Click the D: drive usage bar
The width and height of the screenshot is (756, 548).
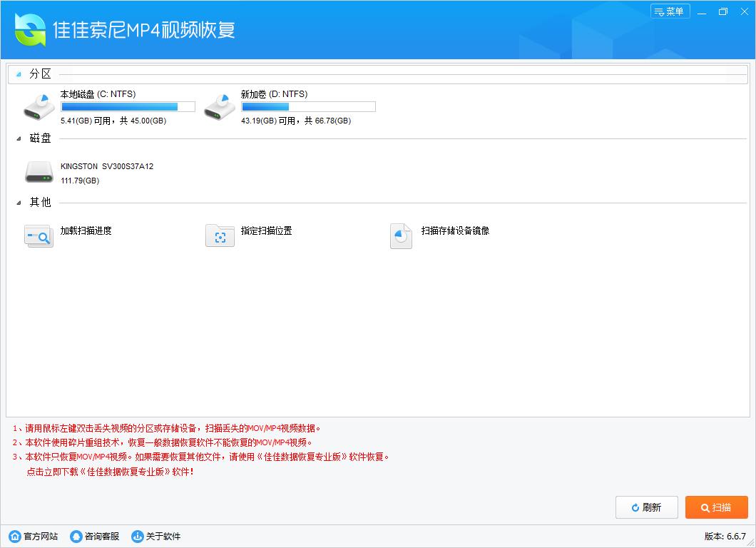point(308,107)
